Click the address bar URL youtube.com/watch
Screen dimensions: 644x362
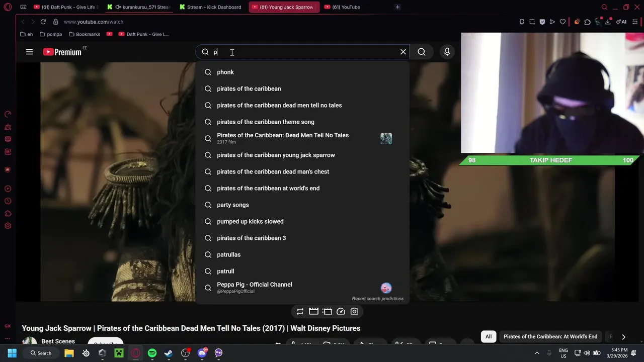(x=94, y=22)
